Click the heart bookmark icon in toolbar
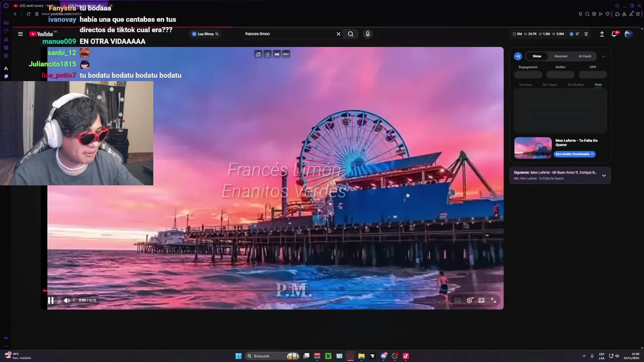 (607, 14)
